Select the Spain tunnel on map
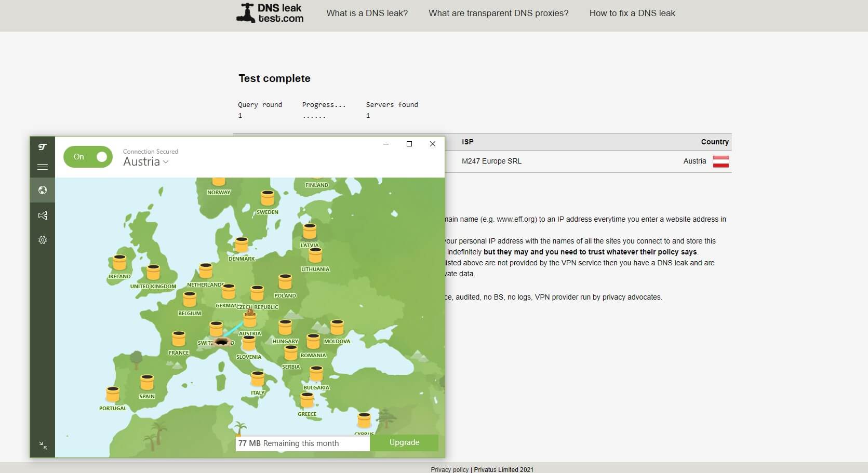The image size is (868, 473). 147,382
